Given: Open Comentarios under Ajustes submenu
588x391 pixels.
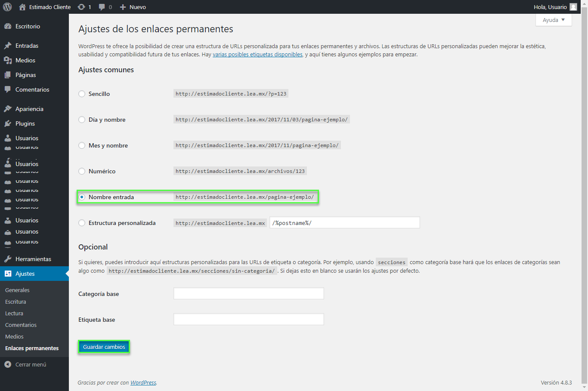Looking at the screenshot, I should (21, 325).
